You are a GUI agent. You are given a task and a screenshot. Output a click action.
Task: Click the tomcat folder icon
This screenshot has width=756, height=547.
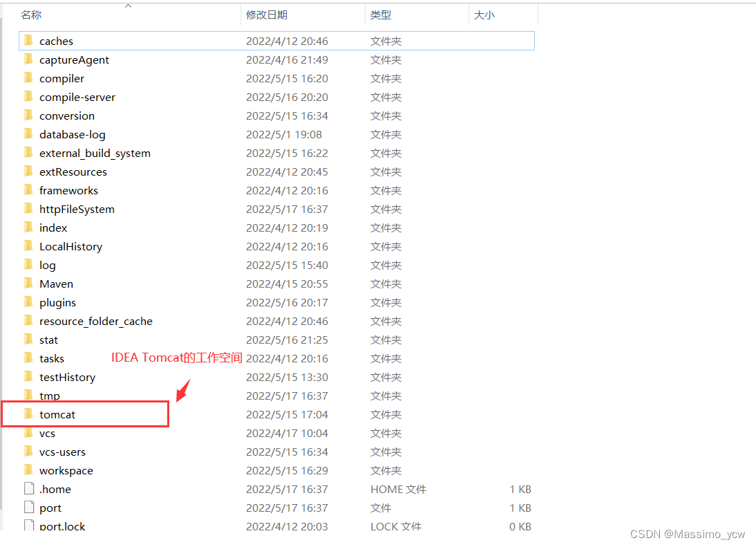(x=29, y=414)
